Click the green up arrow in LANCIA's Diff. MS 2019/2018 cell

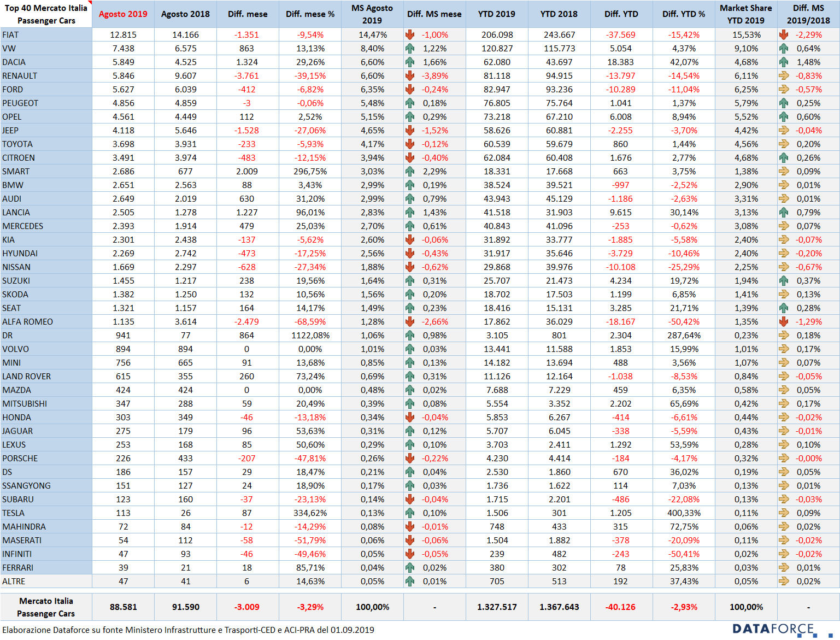[784, 212]
